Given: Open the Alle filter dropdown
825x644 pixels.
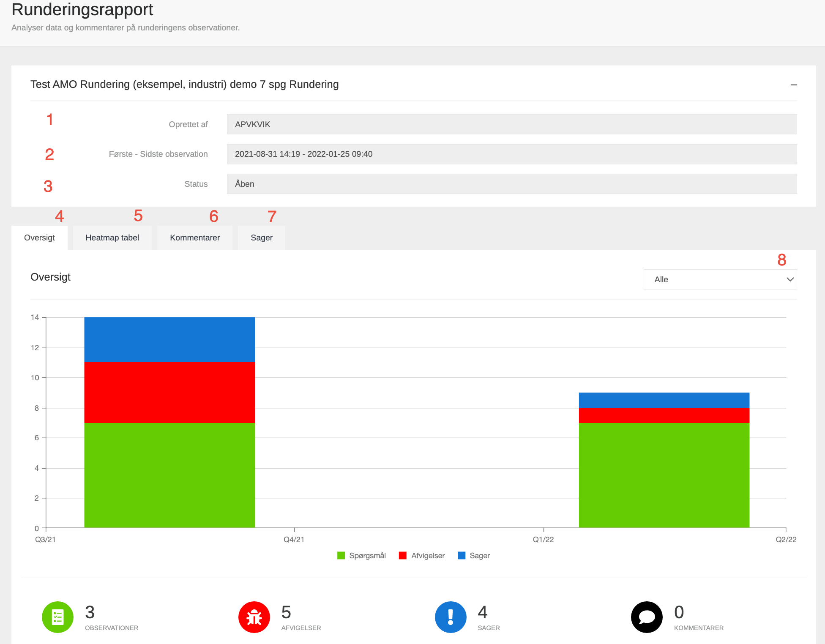Looking at the screenshot, I should [720, 279].
